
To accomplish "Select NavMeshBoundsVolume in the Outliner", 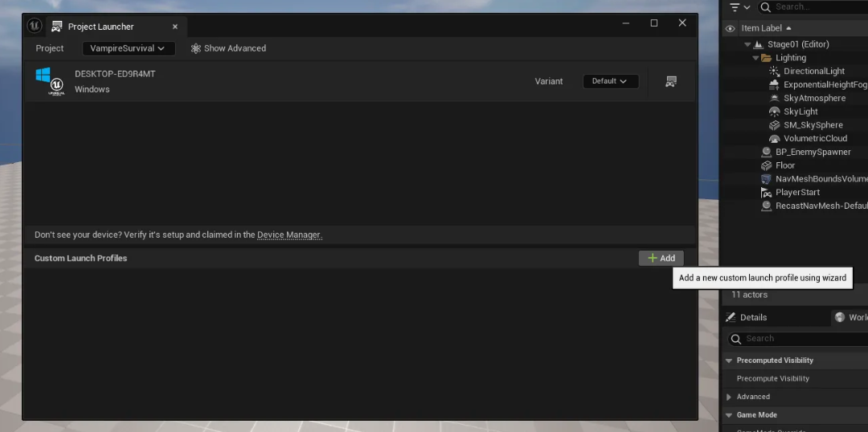I will pyautogui.click(x=821, y=179).
